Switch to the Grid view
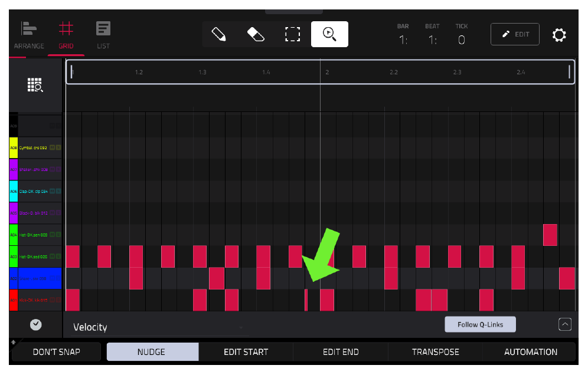588x375 pixels. point(66,35)
